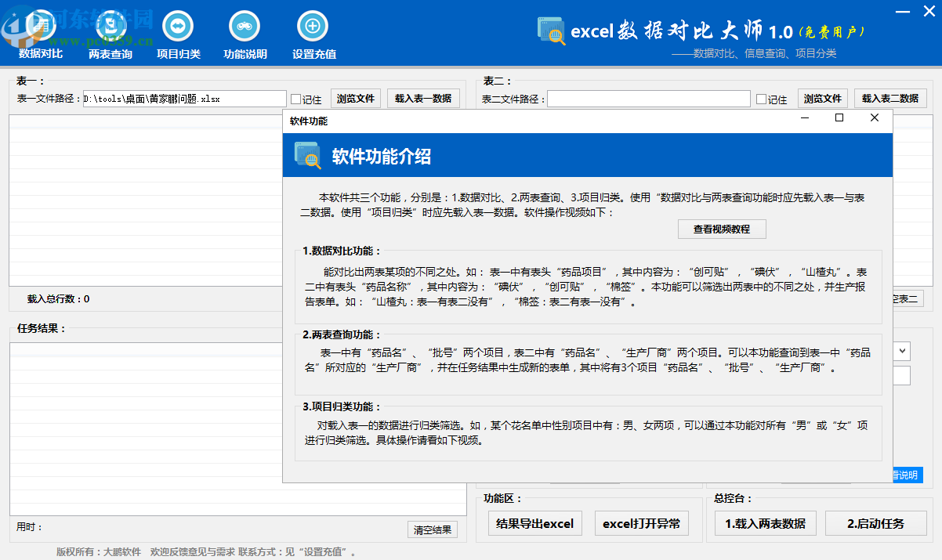Enable 记住 checkbox for 表一 path
Viewport: 942px width, 560px height.
[x=298, y=98]
